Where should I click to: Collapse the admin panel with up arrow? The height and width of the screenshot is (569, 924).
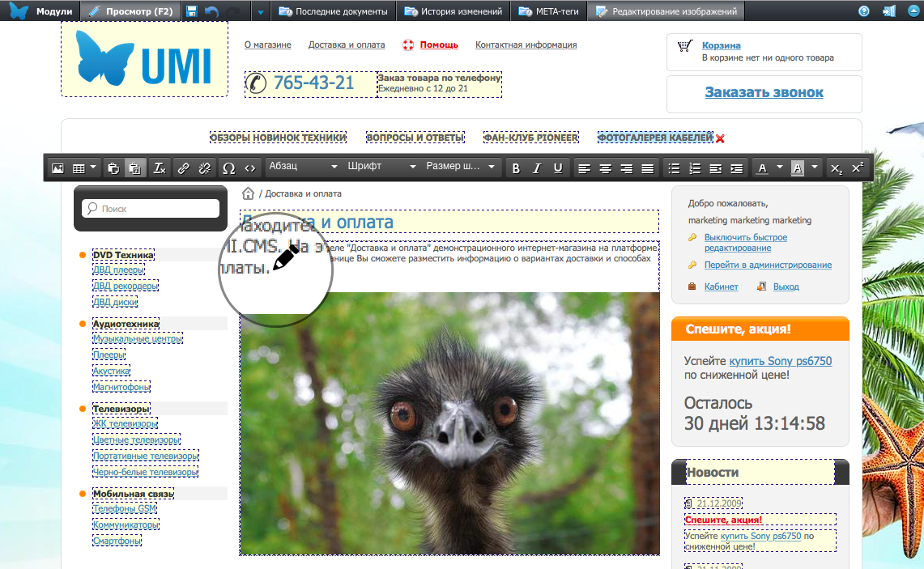point(913,11)
